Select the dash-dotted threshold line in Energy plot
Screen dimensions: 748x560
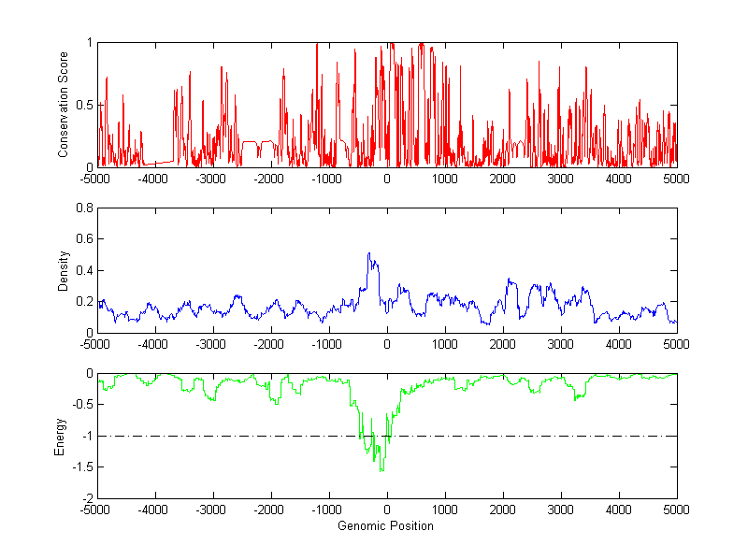tap(561, 436)
